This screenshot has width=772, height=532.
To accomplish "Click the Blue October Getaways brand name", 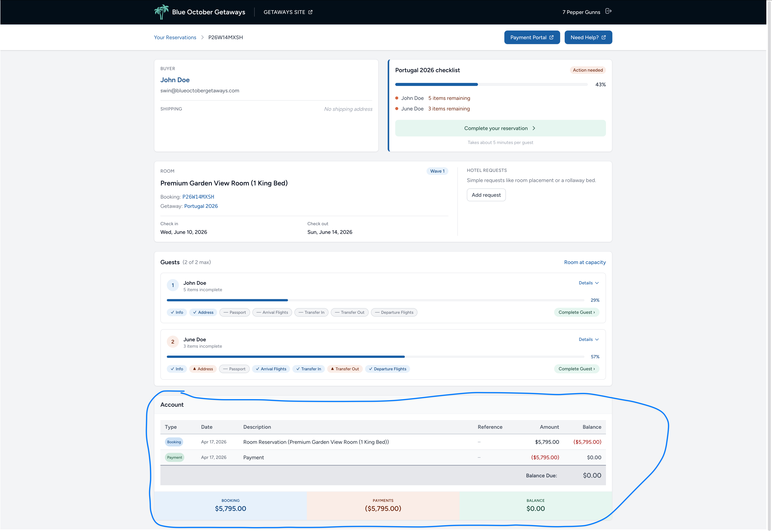I will point(208,12).
